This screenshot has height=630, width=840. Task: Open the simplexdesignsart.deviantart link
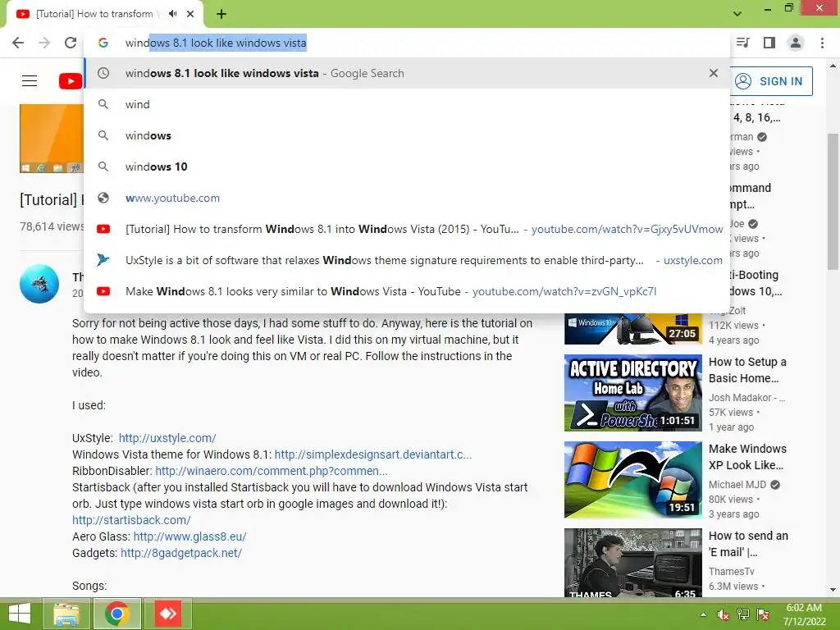(373, 454)
